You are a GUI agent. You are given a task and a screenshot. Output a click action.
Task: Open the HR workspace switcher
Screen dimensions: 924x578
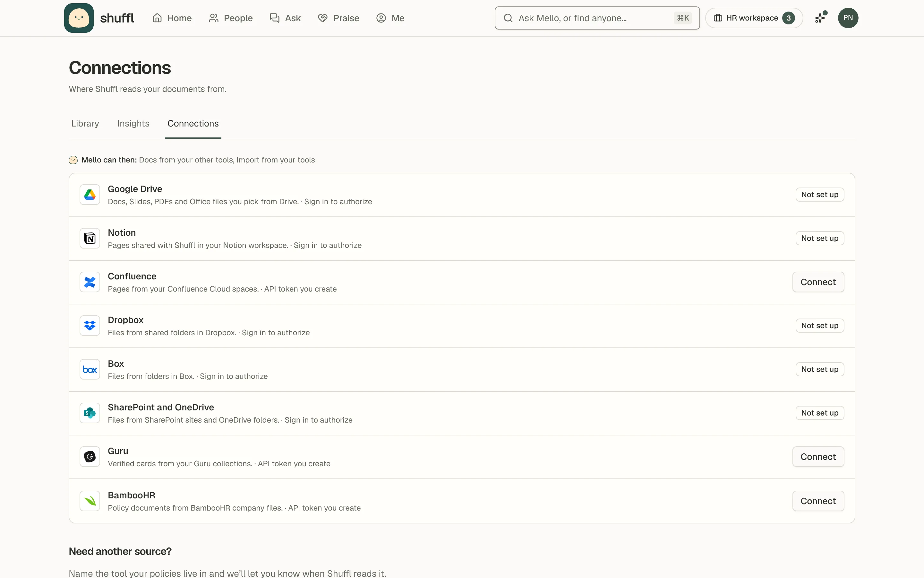point(754,18)
